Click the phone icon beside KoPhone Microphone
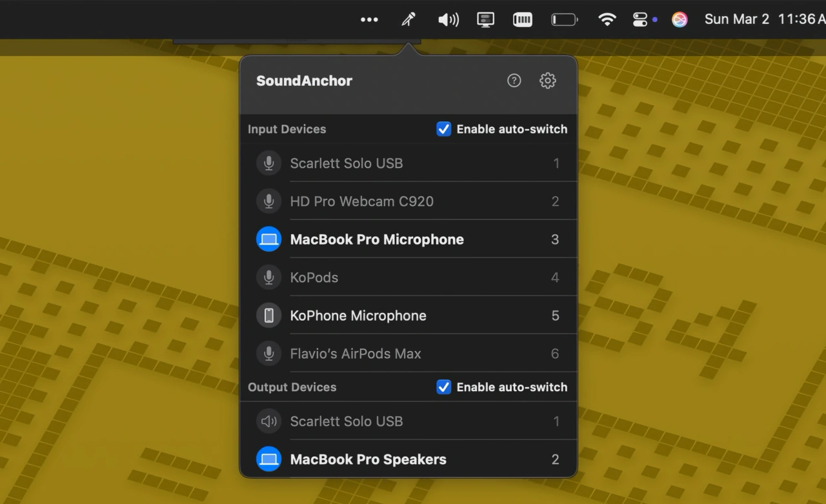This screenshot has height=504, width=826. point(268,315)
